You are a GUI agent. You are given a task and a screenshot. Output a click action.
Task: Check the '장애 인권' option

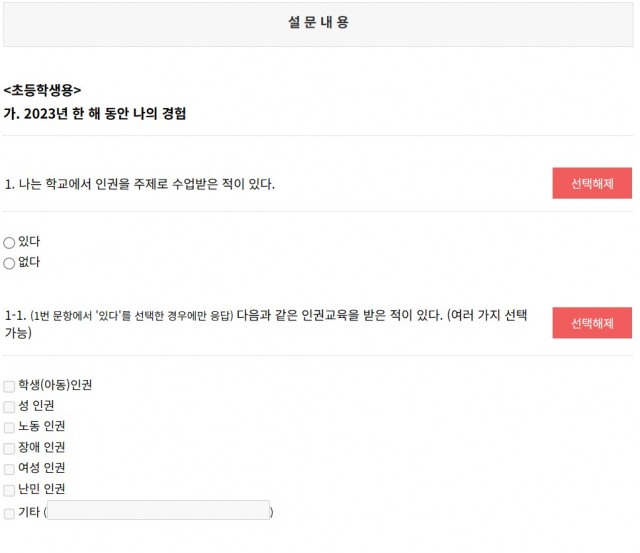click(9, 448)
